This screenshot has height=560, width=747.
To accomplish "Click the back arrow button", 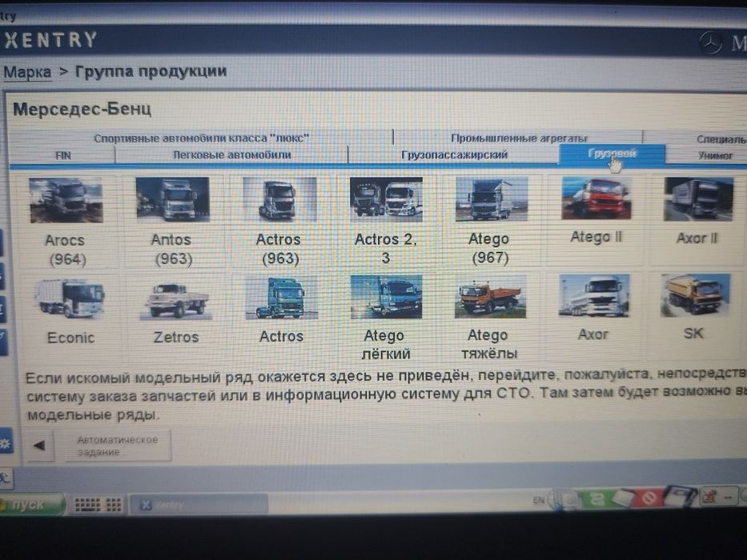I will pos(39,446).
